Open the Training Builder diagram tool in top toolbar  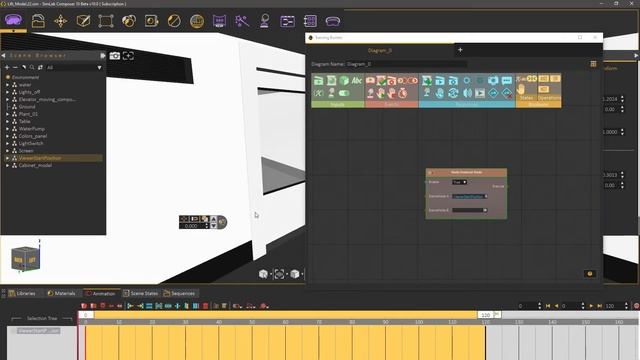287,21
